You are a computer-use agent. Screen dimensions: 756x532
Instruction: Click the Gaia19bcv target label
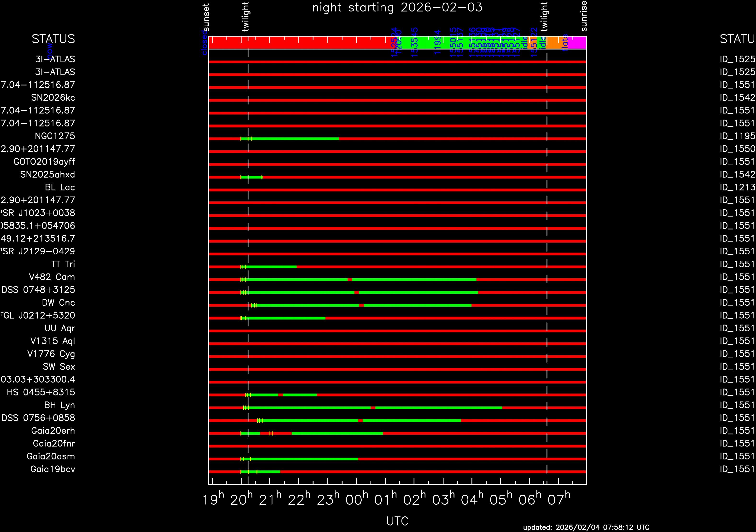click(53, 469)
